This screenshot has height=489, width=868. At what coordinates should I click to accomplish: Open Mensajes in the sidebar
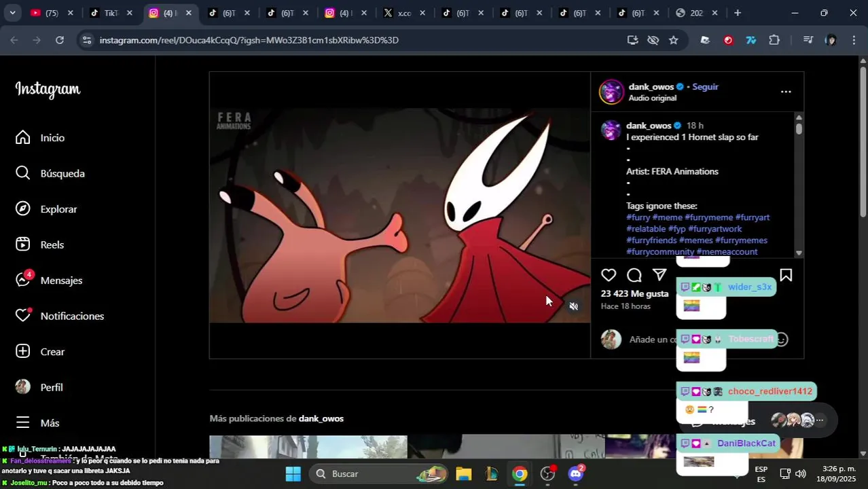49,280
